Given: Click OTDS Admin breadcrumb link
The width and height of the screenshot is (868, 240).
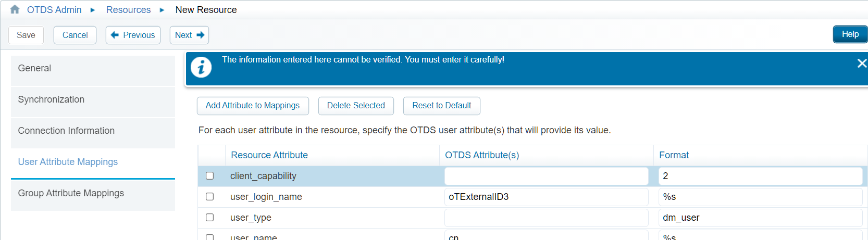Looking at the screenshot, I should pos(54,10).
